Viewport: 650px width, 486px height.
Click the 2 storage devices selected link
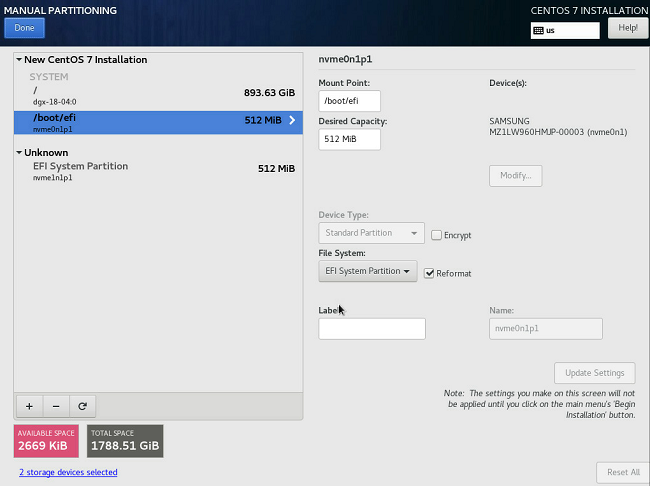68,472
